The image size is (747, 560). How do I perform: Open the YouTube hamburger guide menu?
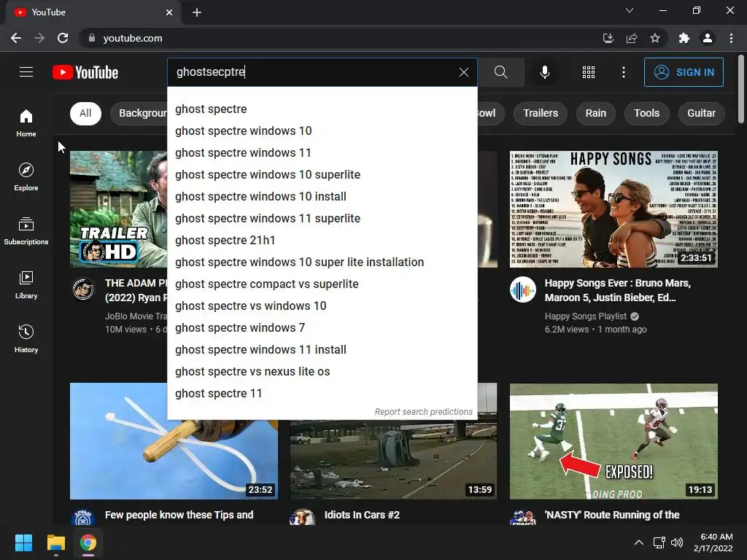(x=26, y=72)
